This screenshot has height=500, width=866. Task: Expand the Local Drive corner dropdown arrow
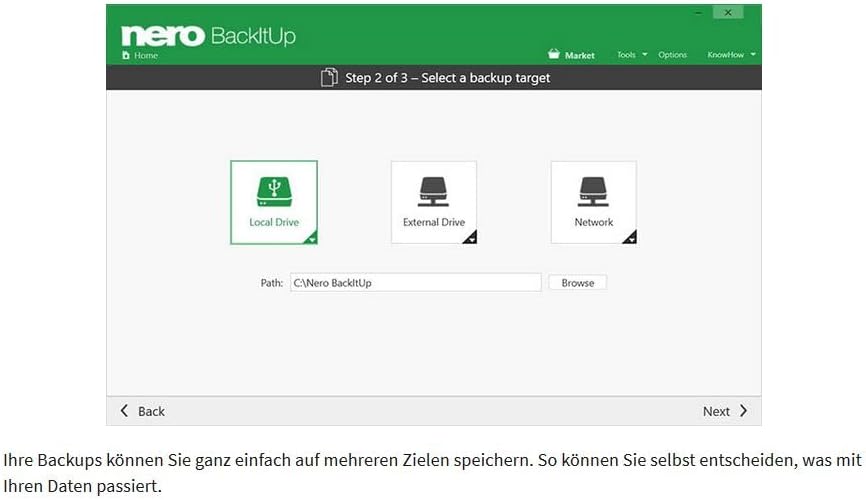coord(311,238)
